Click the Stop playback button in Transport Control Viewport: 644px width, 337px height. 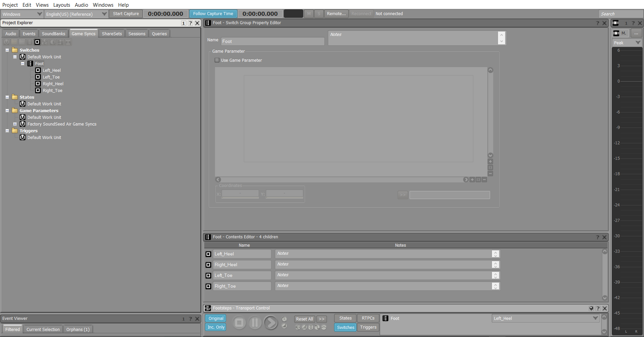[x=239, y=323]
